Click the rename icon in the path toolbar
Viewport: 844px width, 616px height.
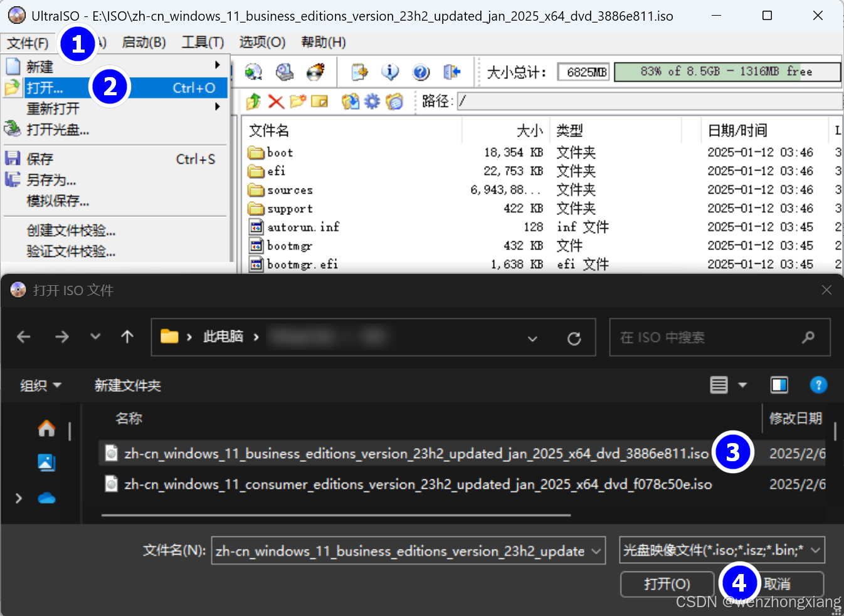pyautogui.click(x=320, y=101)
